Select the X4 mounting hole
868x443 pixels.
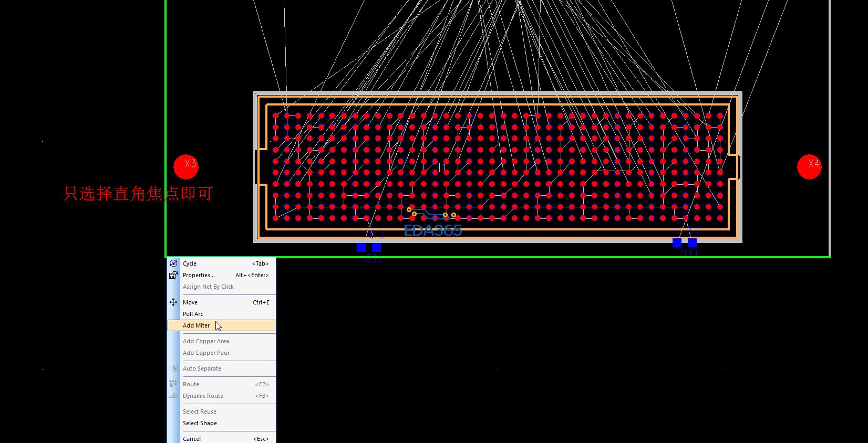tap(809, 167)
